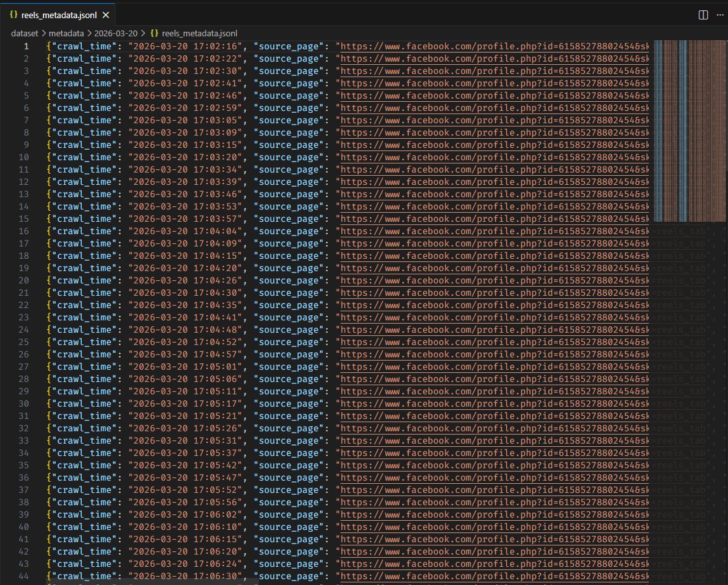
Task: Click the vertical scrollbar area
Action: 723,259
